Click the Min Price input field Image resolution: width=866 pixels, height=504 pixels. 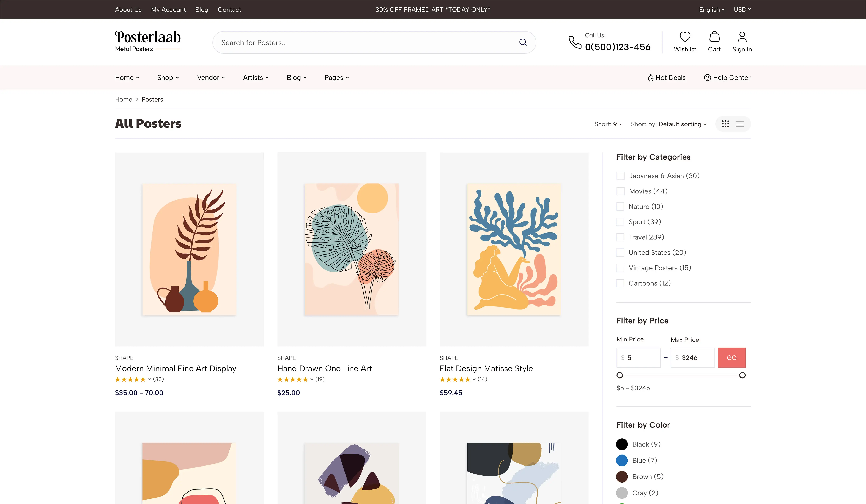tap(638, 358)
